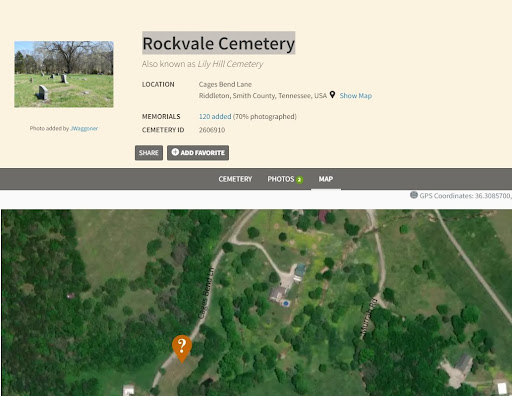The width and height of the screenshot is (512, 396).
Task: Click the Rockvale Cemetery title
Action: [x=219, y=43]
